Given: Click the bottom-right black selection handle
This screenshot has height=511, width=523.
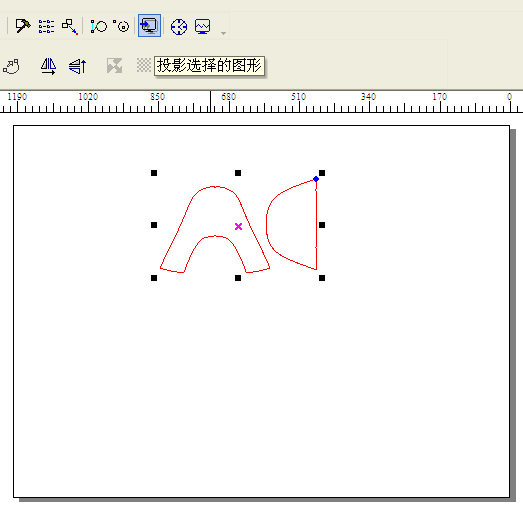Looking at the screenshot, I should (322, 278).
